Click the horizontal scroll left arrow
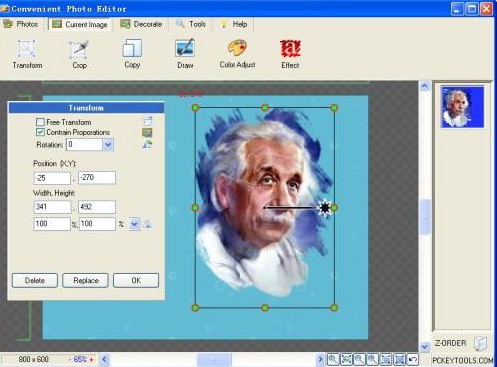The image size is (497, 367). coord(105,360)
